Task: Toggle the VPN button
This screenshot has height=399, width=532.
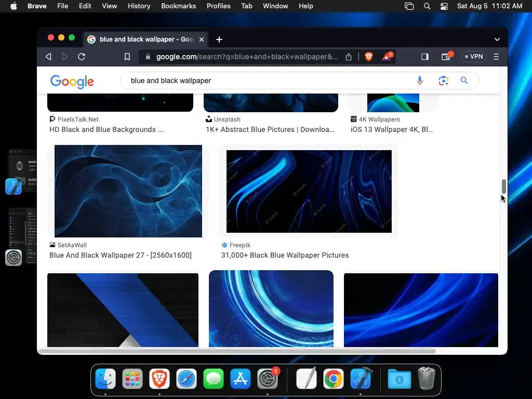Action: [474, 57]
